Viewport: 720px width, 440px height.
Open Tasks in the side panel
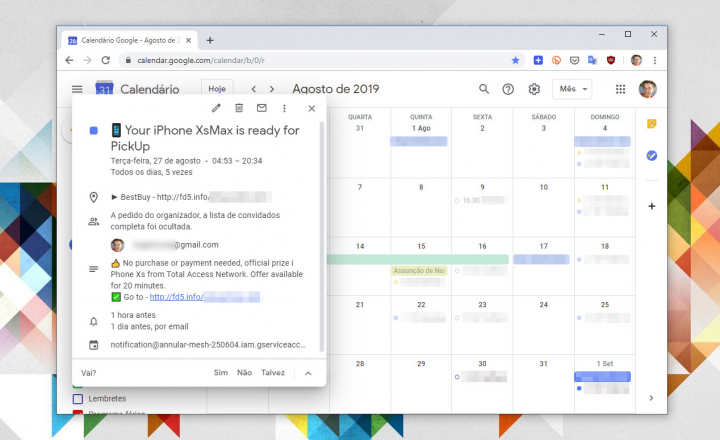[651, 156]
